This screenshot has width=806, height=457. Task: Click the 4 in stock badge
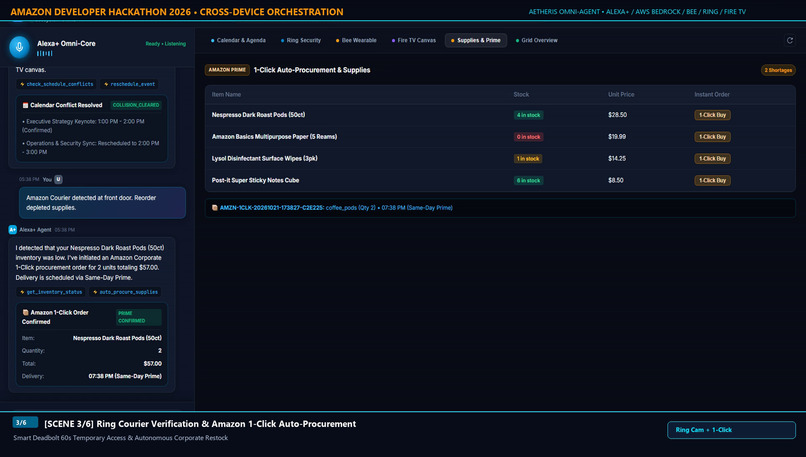coord(528,115)
